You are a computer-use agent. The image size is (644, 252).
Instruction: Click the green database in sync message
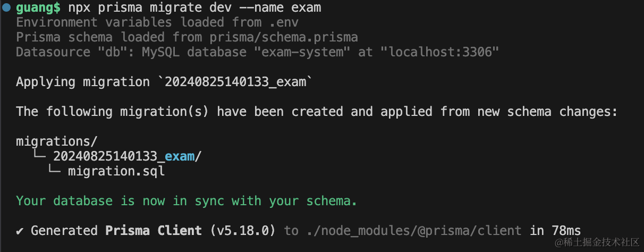coord(186,201)
